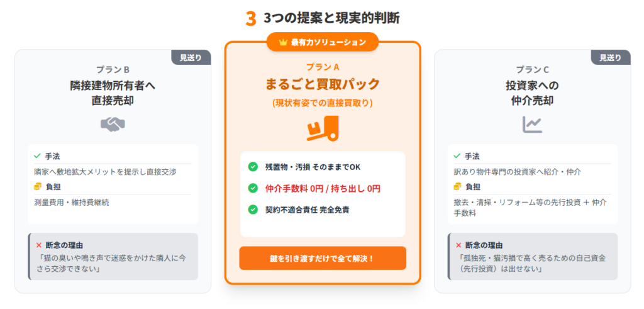
Task: Click the orange hand-truck icon in Plan A
Action: point(323,128)
